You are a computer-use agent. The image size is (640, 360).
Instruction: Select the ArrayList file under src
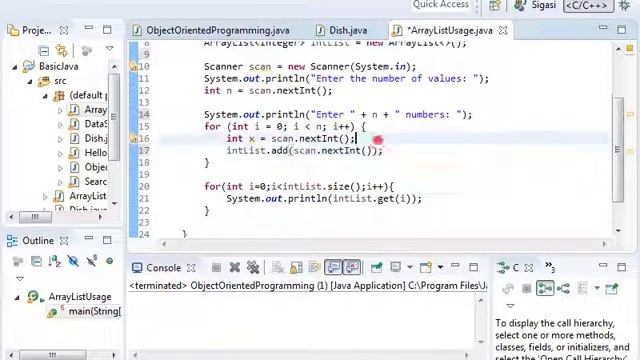(x=80, y=196)
